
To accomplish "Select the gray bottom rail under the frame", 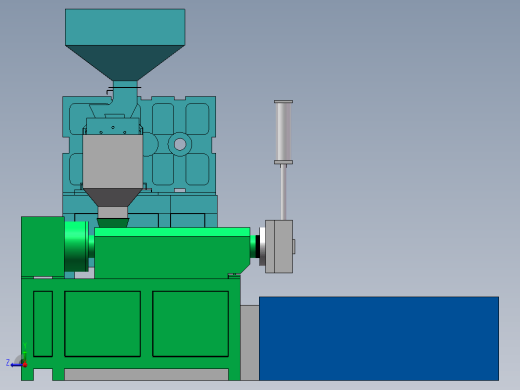I will click(146, 374).
